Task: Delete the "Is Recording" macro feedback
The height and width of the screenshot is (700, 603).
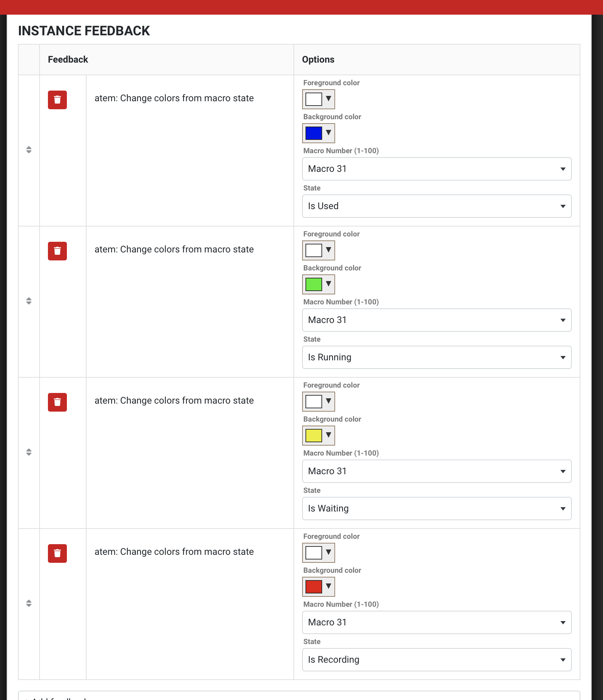Action: coord(57,553)
